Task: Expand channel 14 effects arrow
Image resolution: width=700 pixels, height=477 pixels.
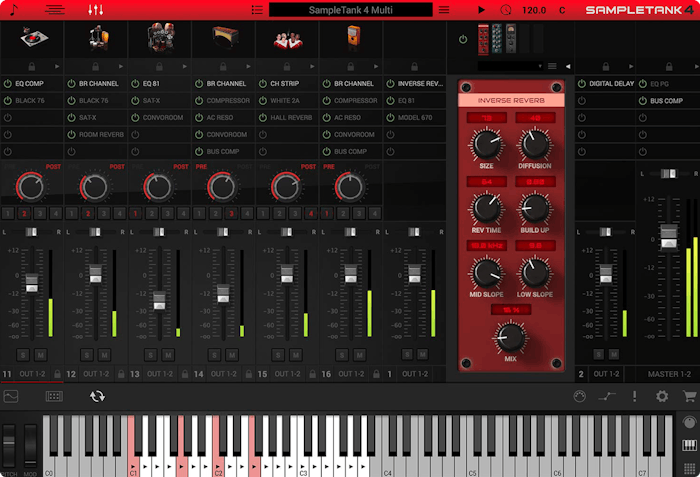Action: [249, 67]
